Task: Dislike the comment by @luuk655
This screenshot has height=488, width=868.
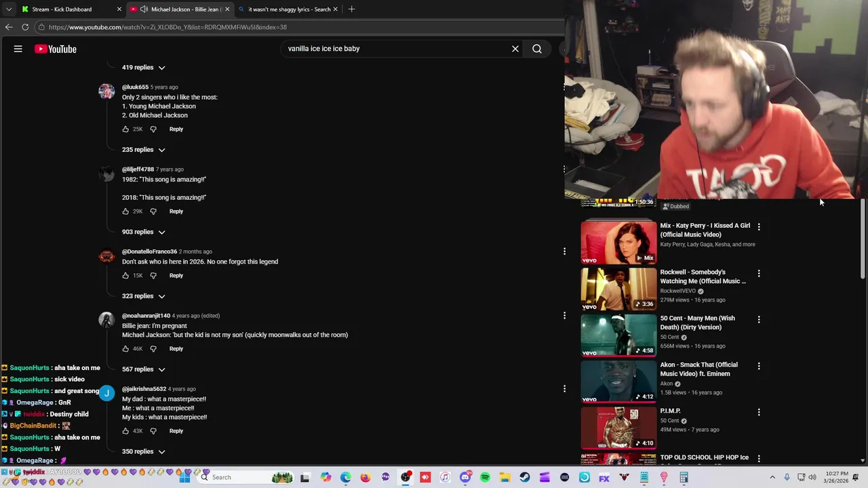Action: click(153, 129)
